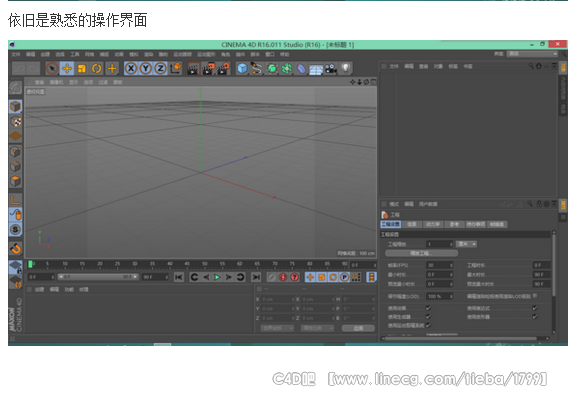The height and width of the screenshot is (396, 573).
Task: Open the floor/environment grid icon
Action: (316, 68)
